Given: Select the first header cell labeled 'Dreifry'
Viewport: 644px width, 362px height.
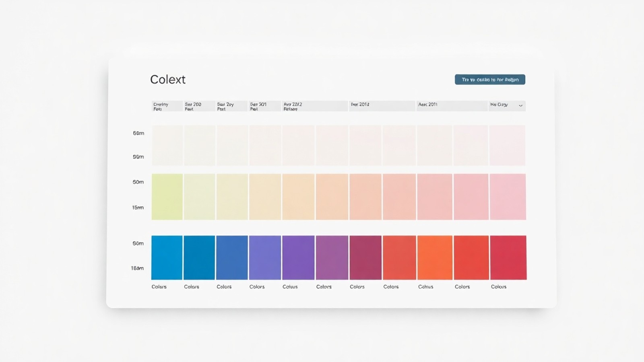Looking at the screenshot, I should tap(167, 106).
